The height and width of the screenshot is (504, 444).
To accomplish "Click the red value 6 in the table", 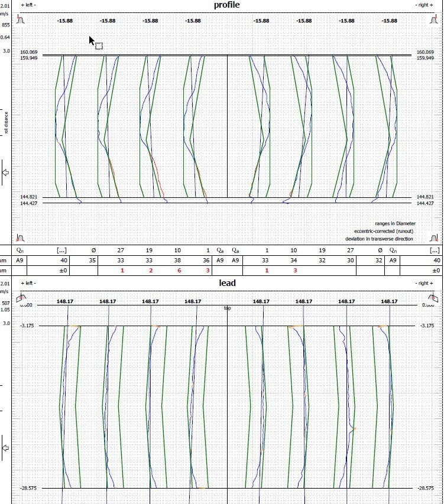I will 179,270.
